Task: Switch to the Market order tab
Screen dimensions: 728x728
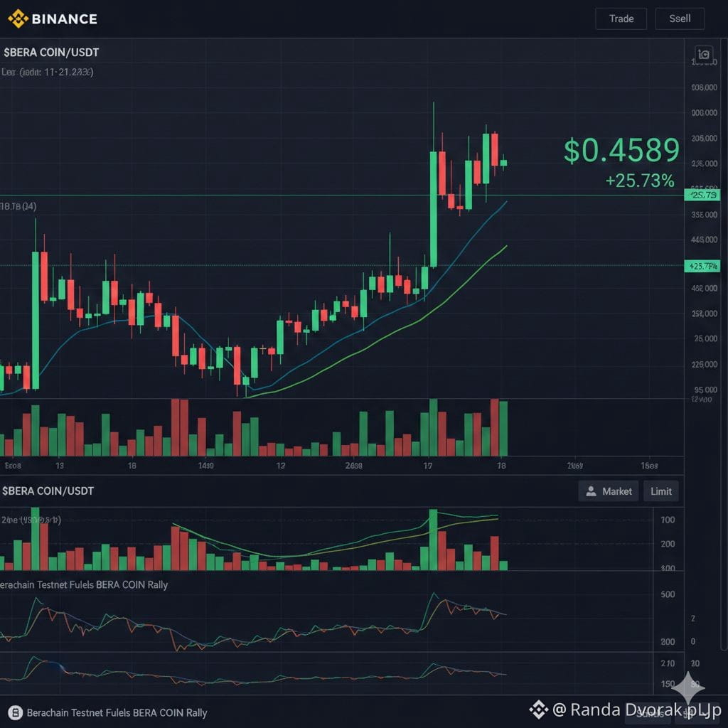Action: coord(609,491)
